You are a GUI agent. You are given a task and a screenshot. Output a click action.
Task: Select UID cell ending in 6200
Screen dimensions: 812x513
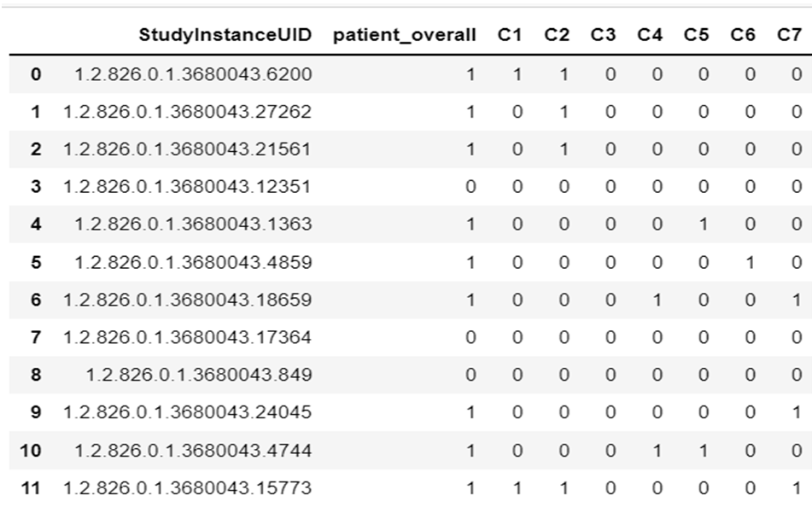point(193,75)
